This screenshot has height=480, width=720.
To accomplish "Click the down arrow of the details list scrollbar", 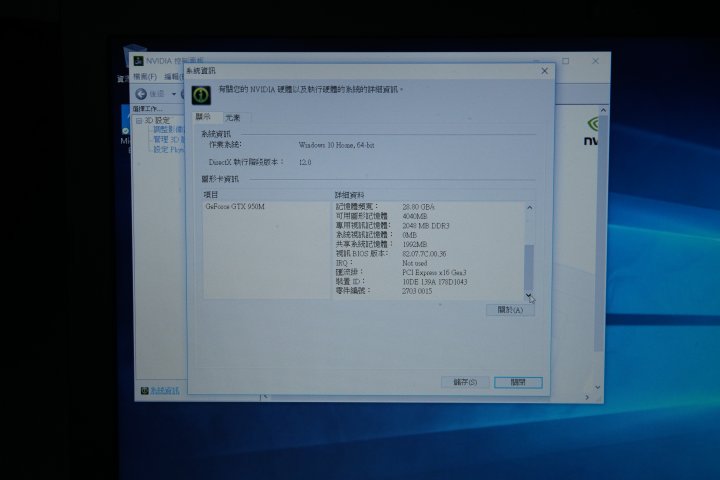I will point(529,294).
